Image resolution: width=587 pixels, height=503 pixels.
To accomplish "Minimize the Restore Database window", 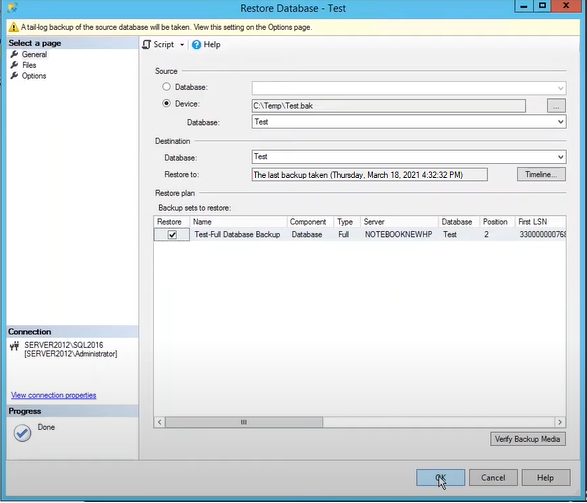I will (524, 6).
